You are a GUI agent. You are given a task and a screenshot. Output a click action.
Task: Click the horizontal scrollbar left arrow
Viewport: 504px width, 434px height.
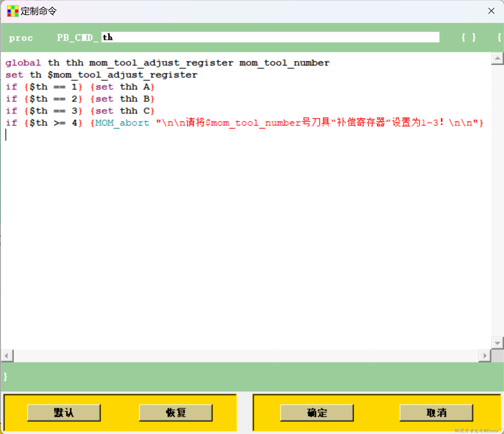(x=7, y=356)
